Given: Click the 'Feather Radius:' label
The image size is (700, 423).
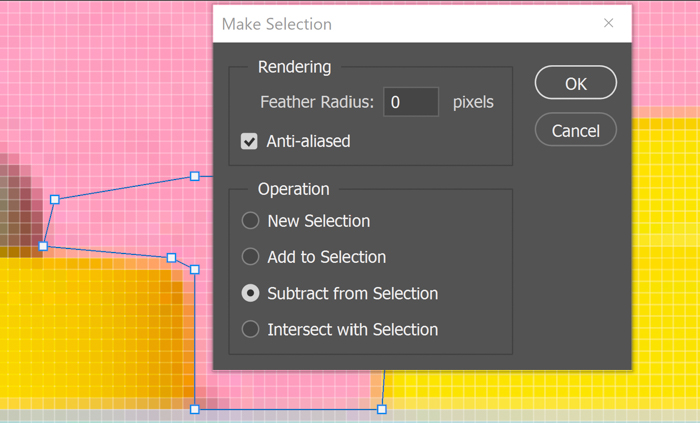Looking at the screenshot, I should [317, 102].
